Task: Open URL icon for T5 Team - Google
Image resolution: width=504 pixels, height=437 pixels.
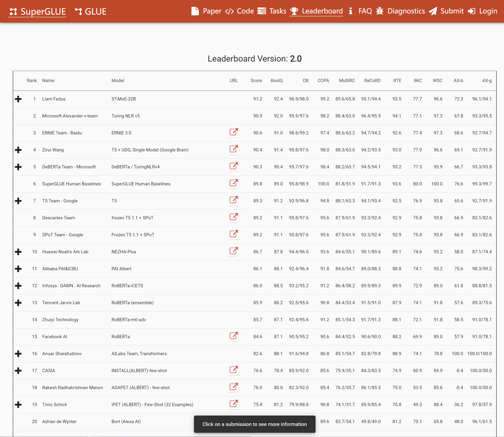Action: 234,200
